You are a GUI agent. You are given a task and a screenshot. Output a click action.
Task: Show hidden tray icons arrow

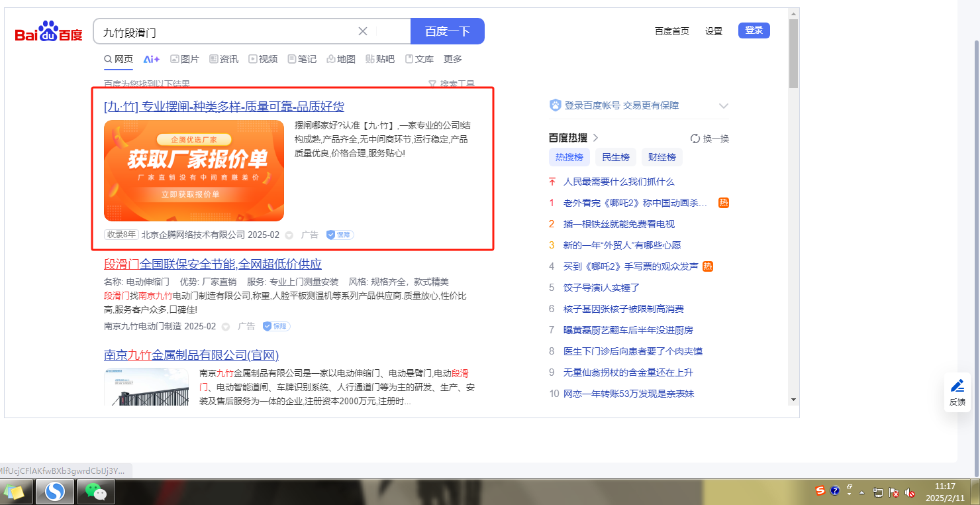click(x=861, y=492)
